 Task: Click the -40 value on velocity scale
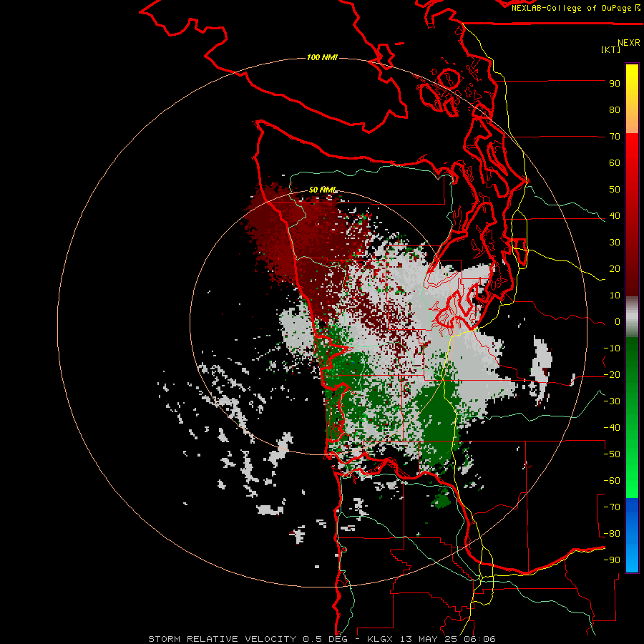pos(612,428)
